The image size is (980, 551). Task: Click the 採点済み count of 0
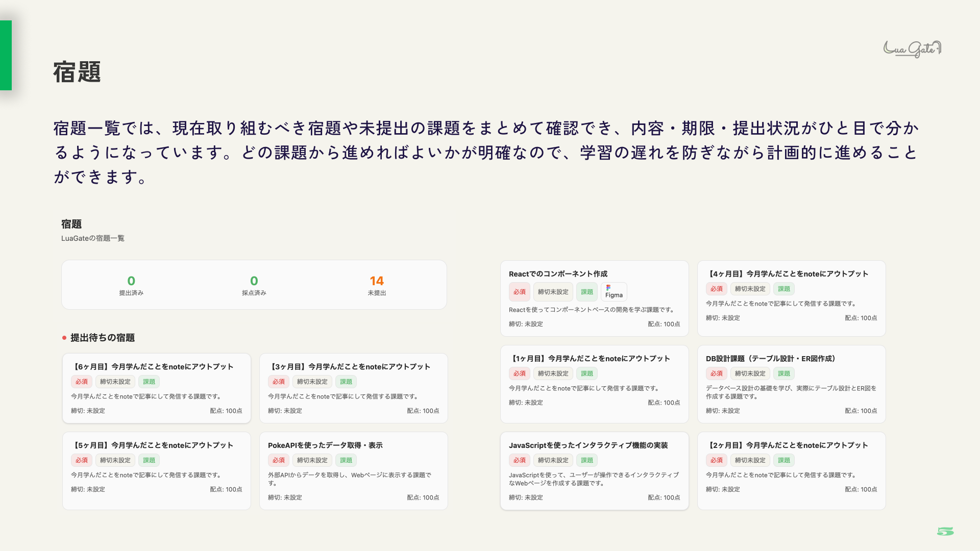pyautogui.click(x=254, y=281)
